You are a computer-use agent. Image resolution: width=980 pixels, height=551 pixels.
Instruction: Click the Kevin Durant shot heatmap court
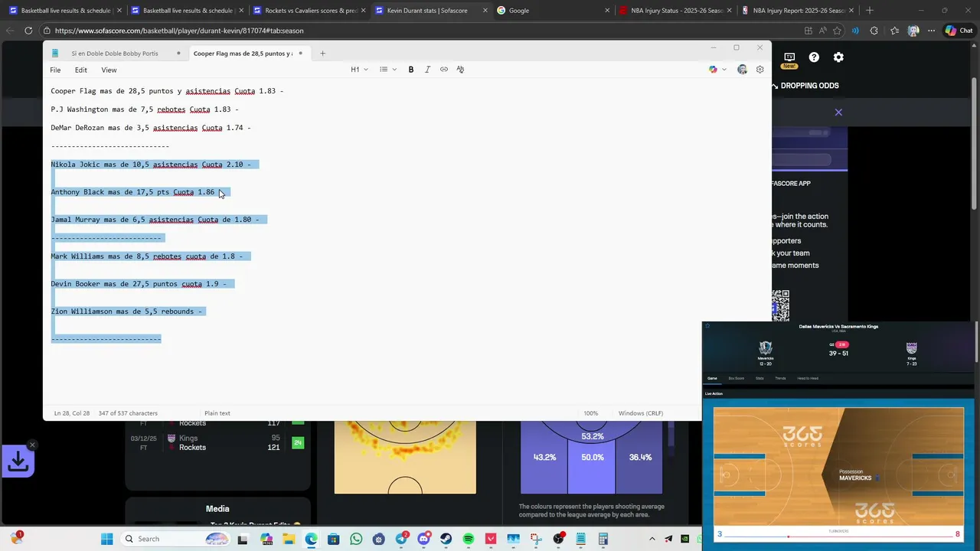coord(405,457)
